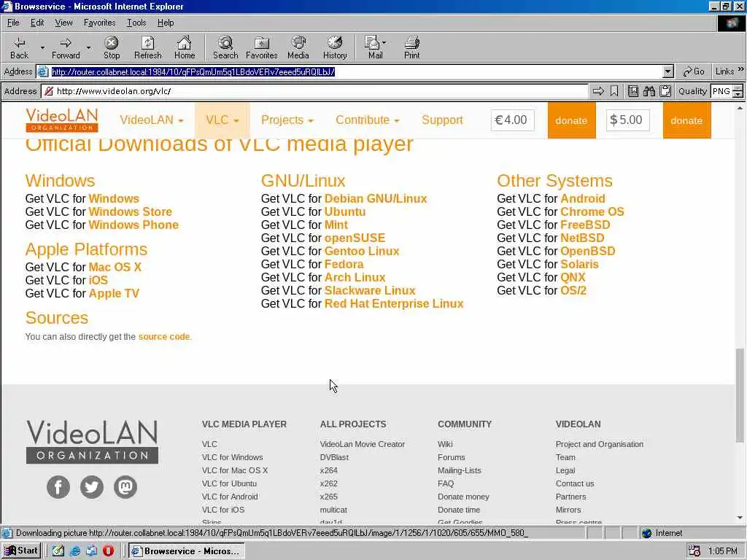Image resolution: width=747 pixels, height=560 pixels.
Task: Open the Mail button dropdown arrow
Action: (x=384, y=42)
